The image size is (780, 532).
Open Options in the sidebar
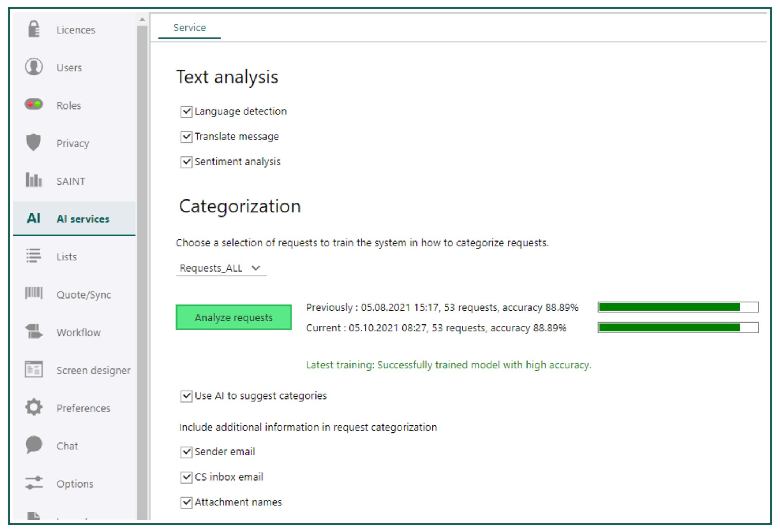point(76,484)
